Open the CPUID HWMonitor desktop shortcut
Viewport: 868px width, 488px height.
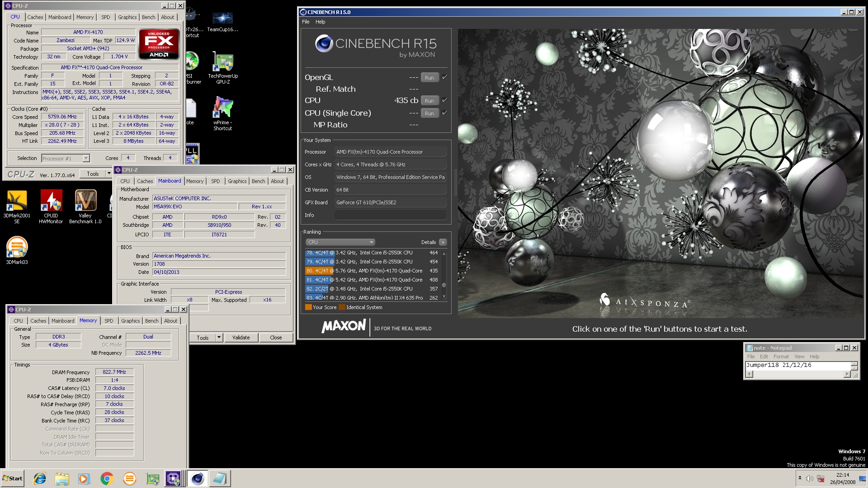(x=51, y=206)
